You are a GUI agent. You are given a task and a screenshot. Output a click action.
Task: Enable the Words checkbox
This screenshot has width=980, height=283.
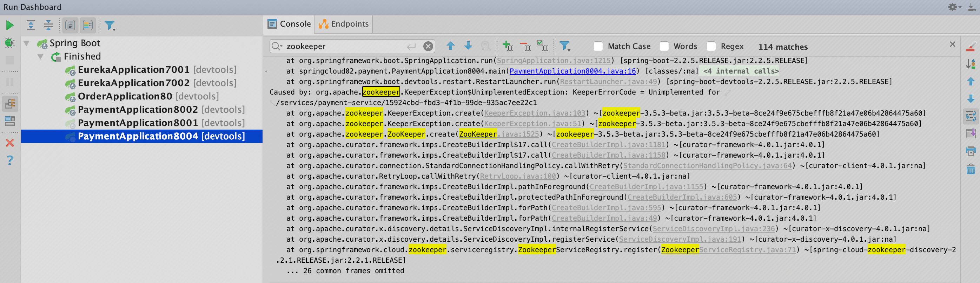[x=664, y=46]
